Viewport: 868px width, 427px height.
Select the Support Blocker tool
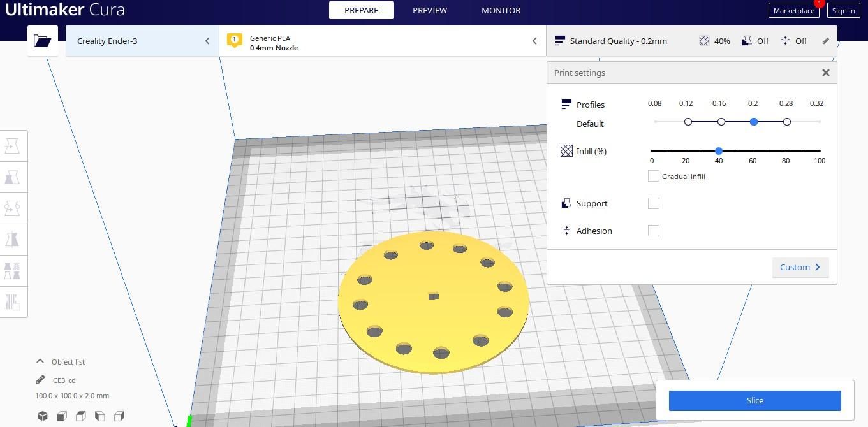[x=12, y=302]
